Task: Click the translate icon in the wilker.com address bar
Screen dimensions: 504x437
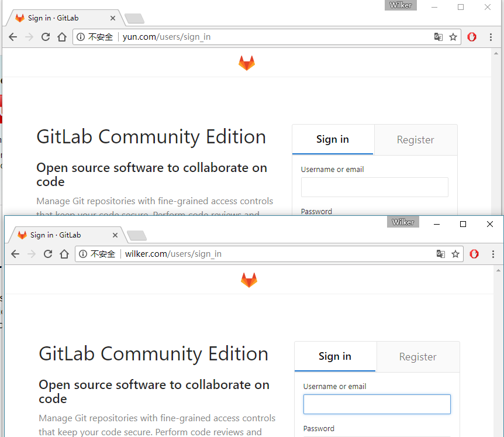Action: pyautogui.click(x=441, y=254)
